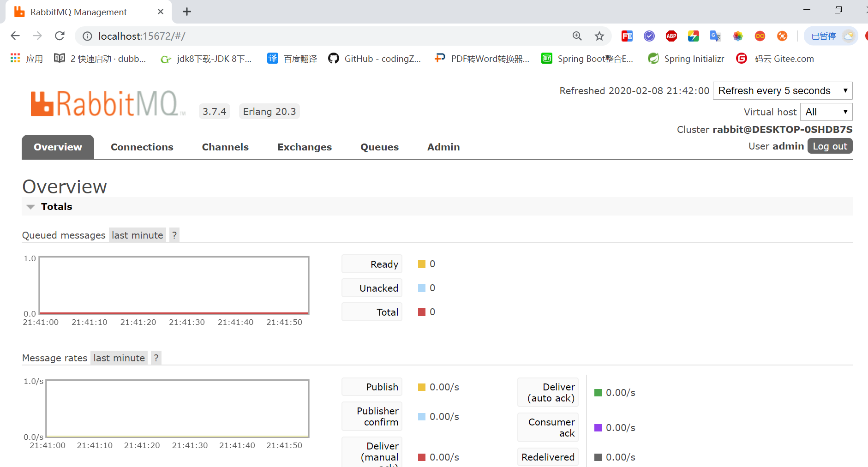868x467 pixels.
Task: Bookmark this page with the star icon
Action: [x=599, y=36]
